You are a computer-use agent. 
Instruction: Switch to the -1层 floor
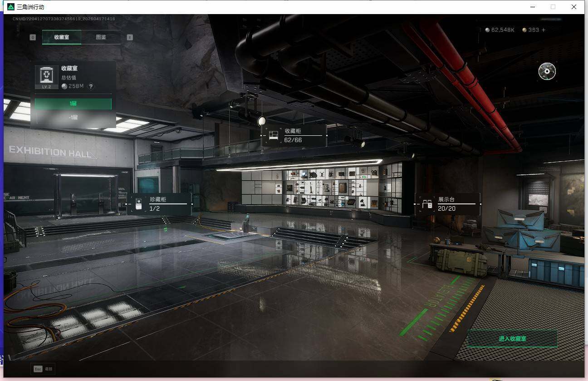(x=73, y=117)
